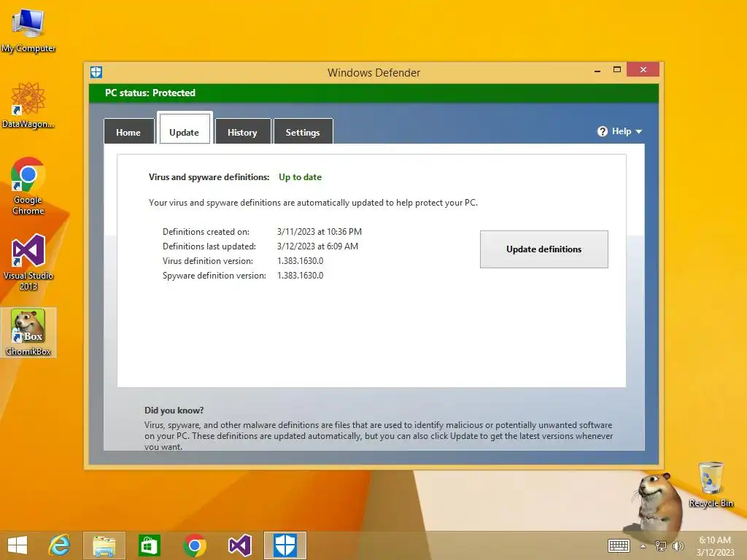747x560 pixels.
Task: Open the Home tab in Windows Defender
Action: (128, 132)
